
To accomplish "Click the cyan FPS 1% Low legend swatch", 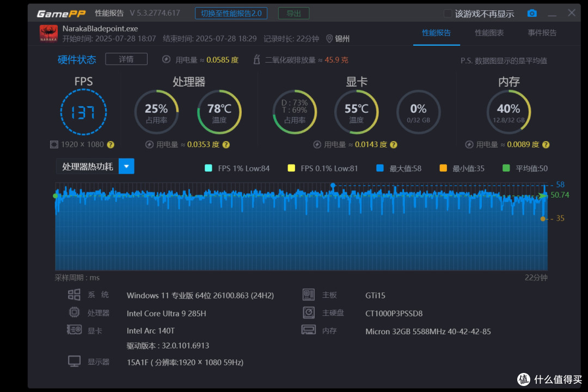I will click(x=209, y=168).
